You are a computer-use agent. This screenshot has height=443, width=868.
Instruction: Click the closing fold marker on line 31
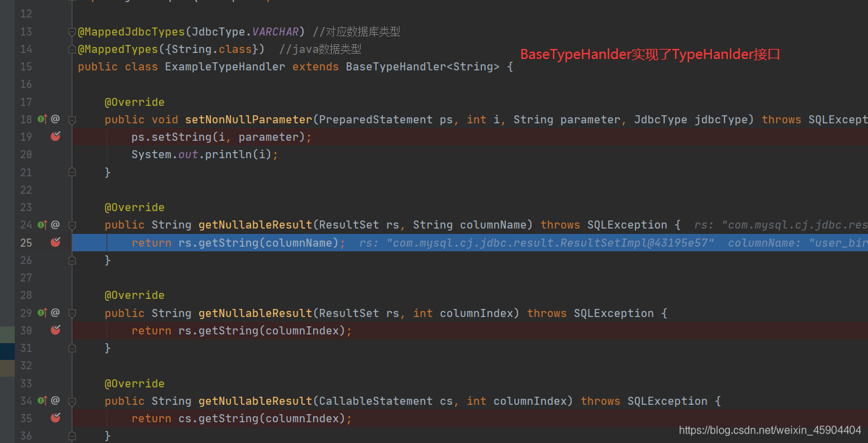click(x=72, y=348)
